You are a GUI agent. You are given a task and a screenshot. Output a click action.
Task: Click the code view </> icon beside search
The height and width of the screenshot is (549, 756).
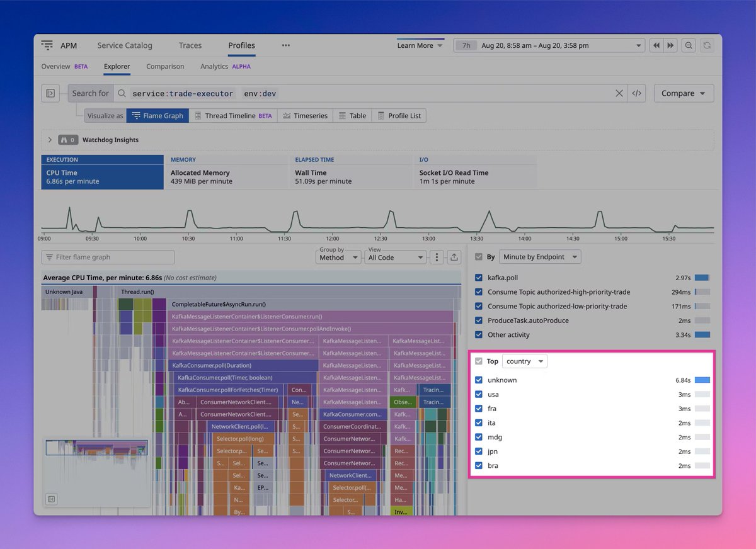tap(637, 93)
